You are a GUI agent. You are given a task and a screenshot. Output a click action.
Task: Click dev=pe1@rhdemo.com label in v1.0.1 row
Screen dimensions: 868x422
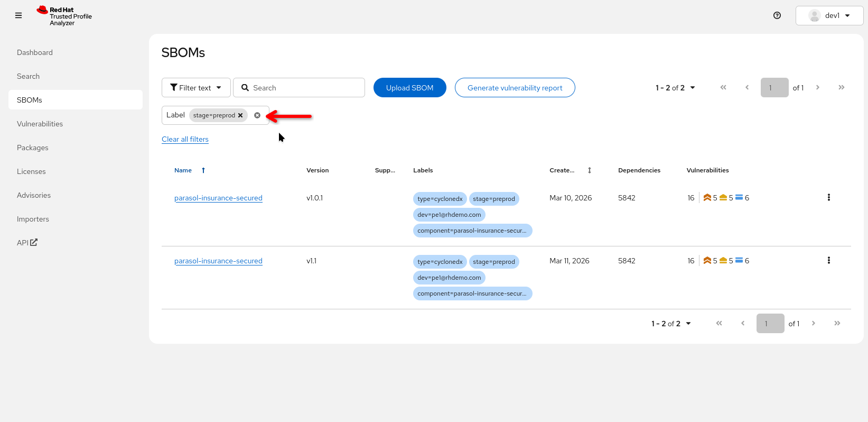pyautogui.click(x=449, y=215)
